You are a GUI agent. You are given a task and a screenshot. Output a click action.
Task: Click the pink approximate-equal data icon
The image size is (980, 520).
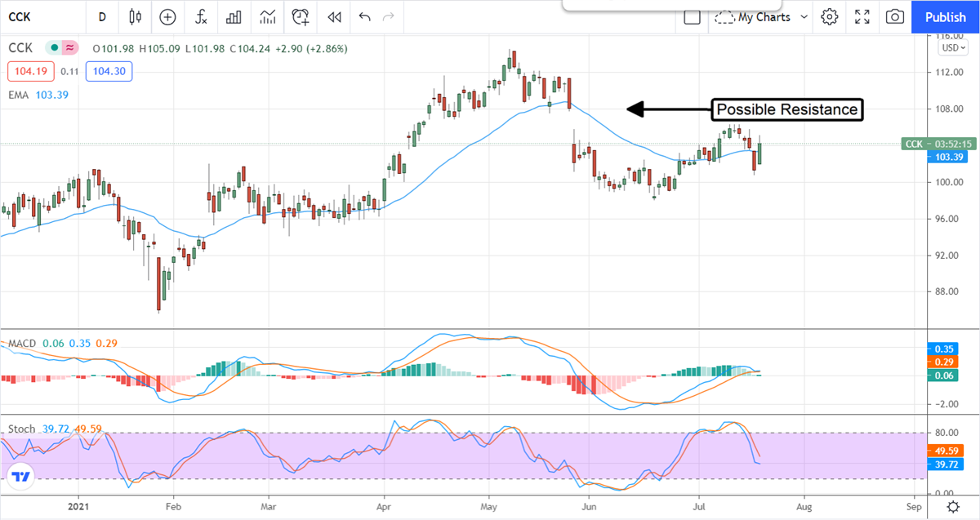pyautogui.click(x=70, y=48)
